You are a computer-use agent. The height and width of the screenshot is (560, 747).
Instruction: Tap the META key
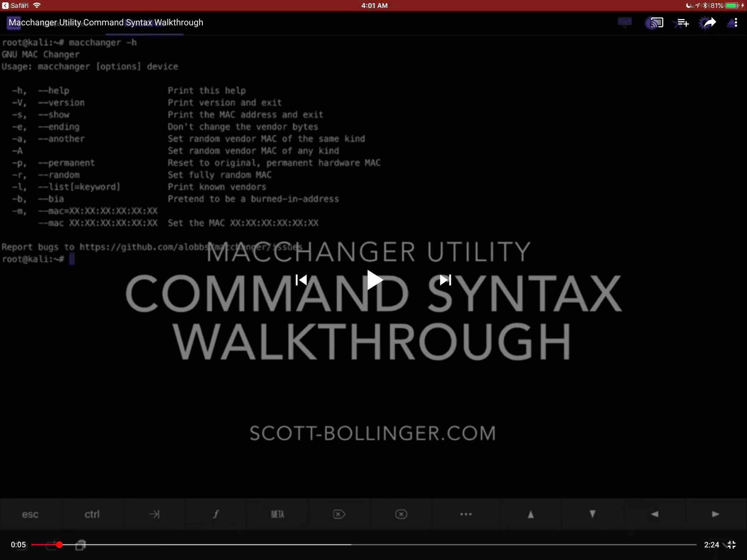[278, 514]
